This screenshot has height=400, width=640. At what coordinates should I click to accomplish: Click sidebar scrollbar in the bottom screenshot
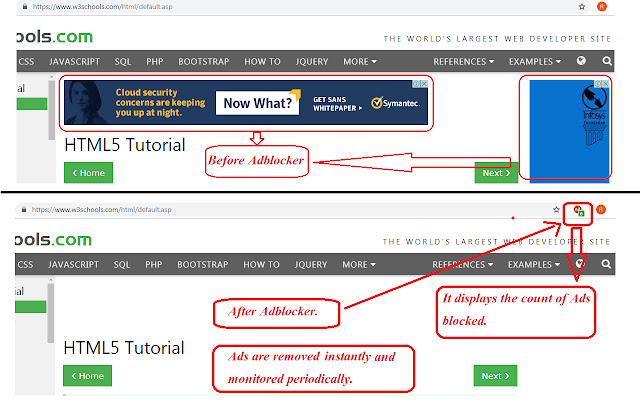coord(51,314)
